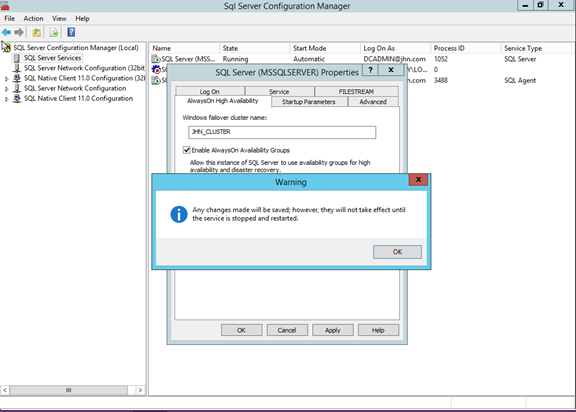Viewport: 576px width, 412px height.
Task: Click the left pane horizontal scrollbar thumb
Action: (x=69, y=390)
